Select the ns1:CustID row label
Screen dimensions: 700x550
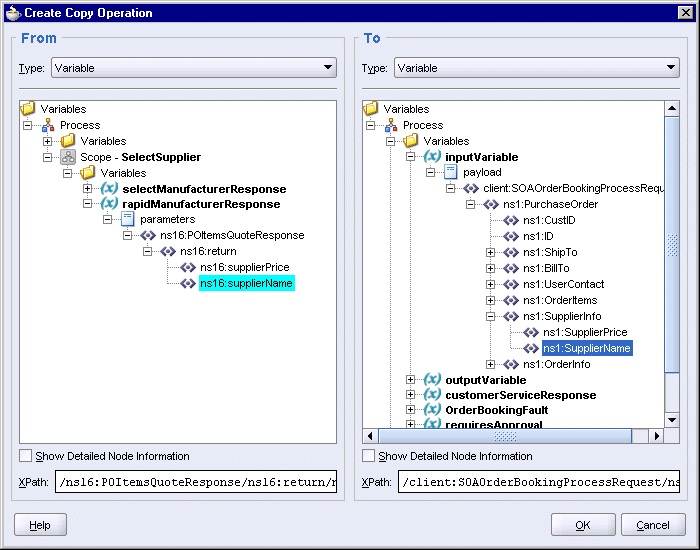(549, 221)
